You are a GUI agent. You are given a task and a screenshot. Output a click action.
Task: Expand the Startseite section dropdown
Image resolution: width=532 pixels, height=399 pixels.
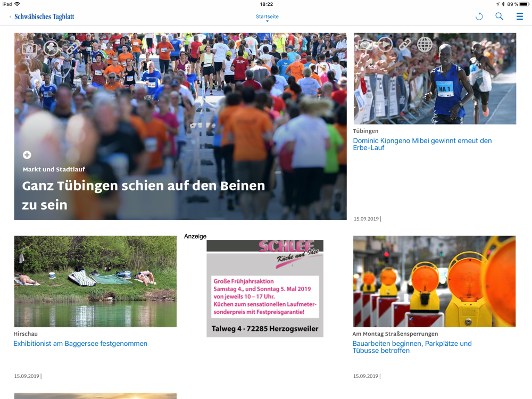point(267,17)
